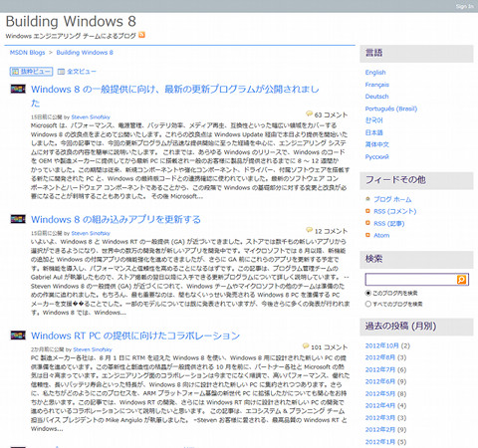Open author Steven Sinofsky link on first post
Viewport: 478px width, 448px height.
[91, 117]
